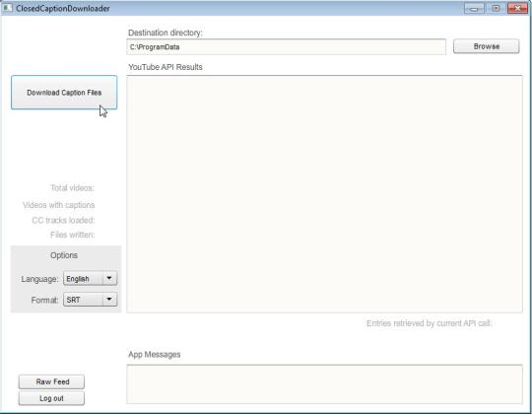This screenshot has width=532, height=414.
Task: Click inside the App Messages box
Action: tap(324, 384)
